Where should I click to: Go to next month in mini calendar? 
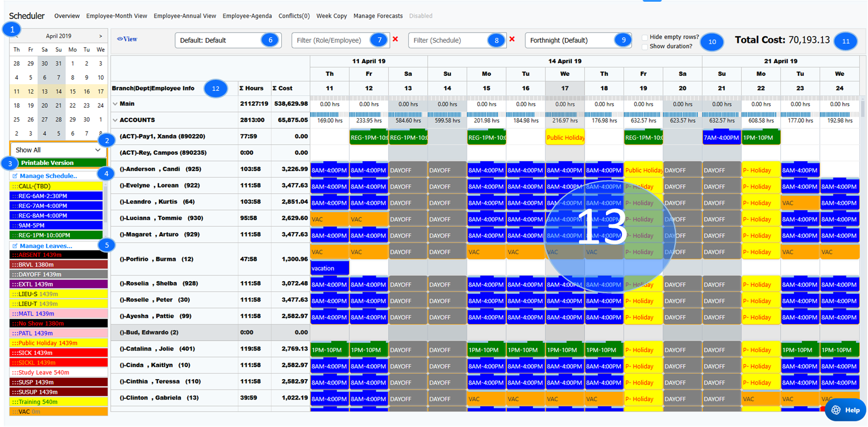[x=100, y=36]
